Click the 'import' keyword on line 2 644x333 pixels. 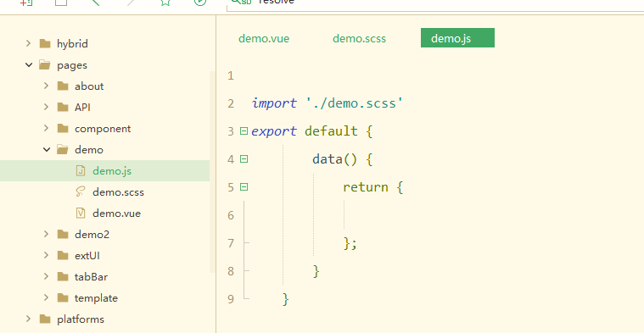point(274,103)
